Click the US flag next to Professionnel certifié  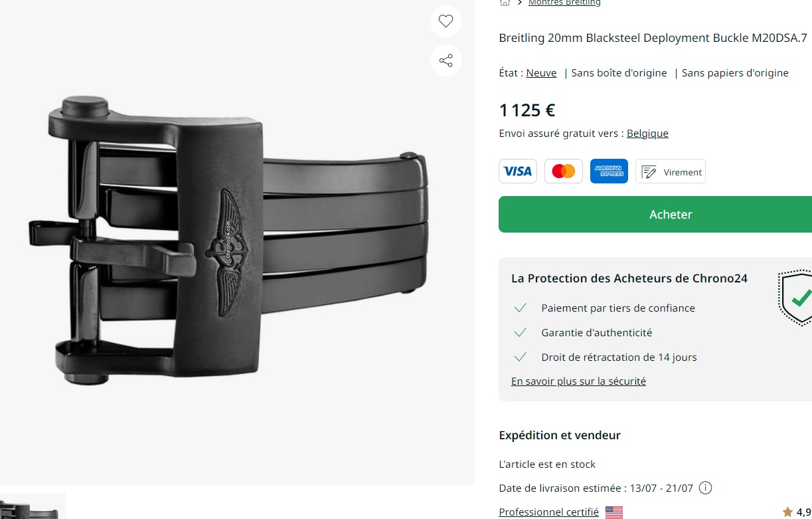614,512
